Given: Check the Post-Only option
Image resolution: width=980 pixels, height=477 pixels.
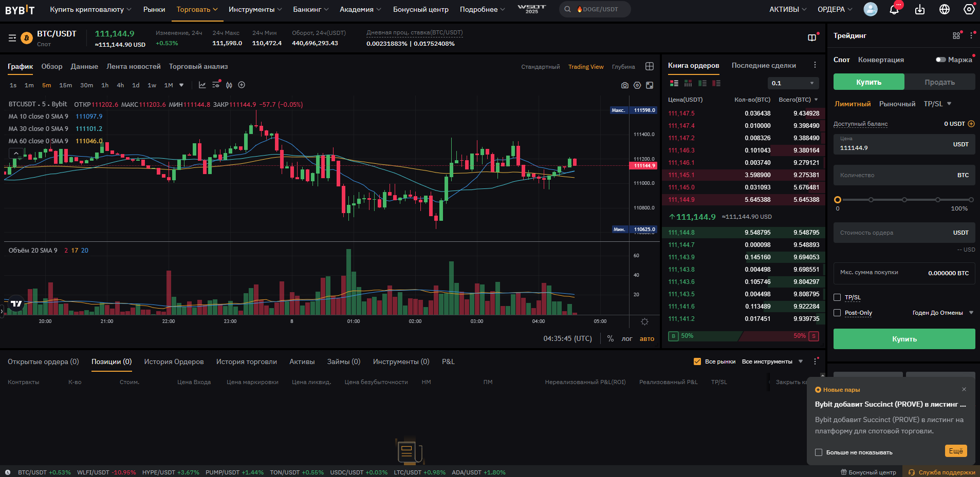Looking at the screenshot, I should pos(837,313).
